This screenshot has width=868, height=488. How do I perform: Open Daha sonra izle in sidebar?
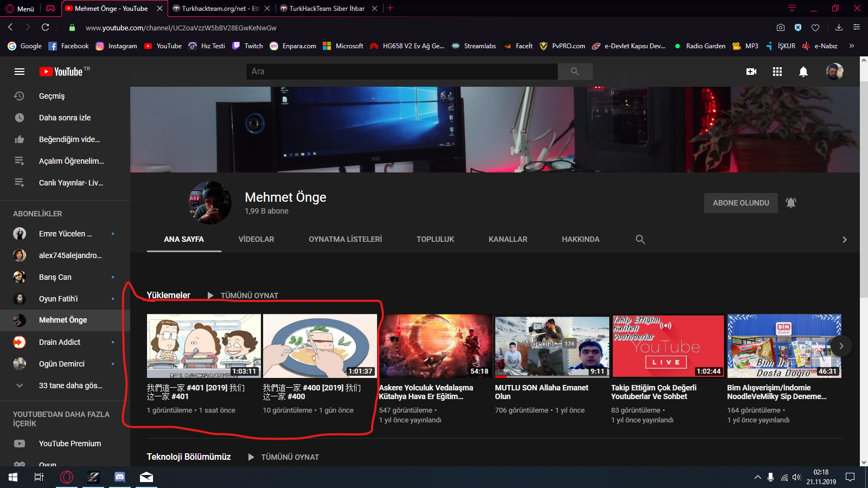(x=65, y=118)
